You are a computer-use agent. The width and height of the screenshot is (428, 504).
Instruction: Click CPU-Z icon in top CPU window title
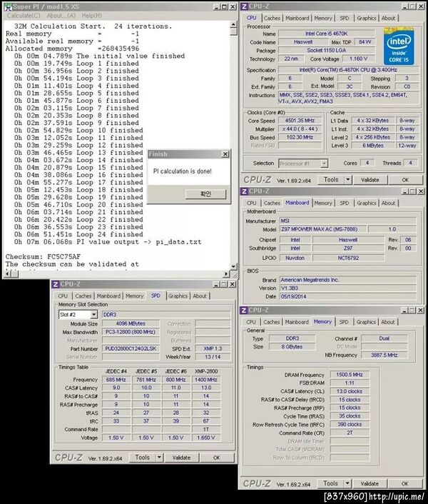[245, 6]
